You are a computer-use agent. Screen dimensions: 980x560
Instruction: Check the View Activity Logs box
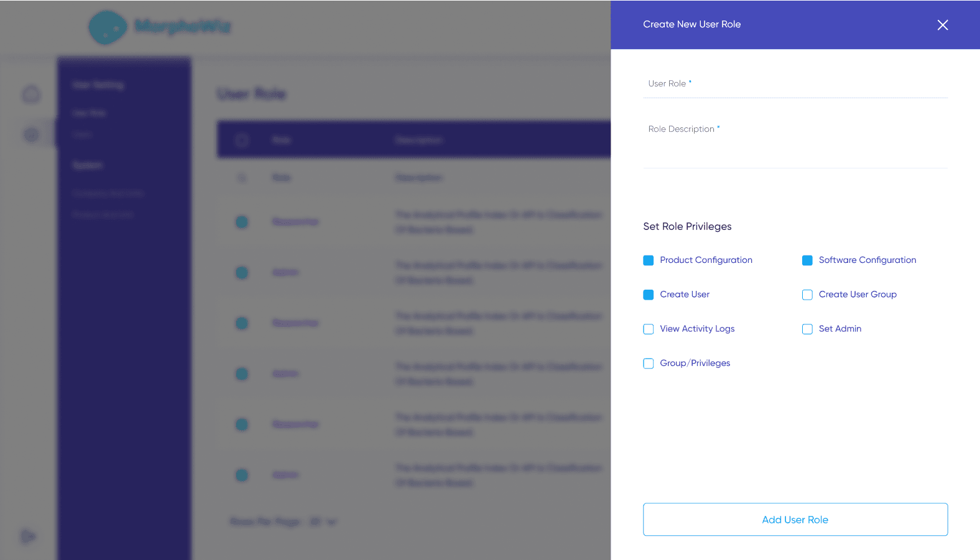(x=649, y=329)
